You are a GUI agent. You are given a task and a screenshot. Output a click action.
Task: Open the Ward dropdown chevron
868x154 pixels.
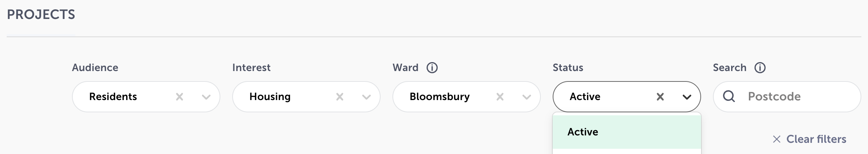pyautogui.click(x=527, y=97)
